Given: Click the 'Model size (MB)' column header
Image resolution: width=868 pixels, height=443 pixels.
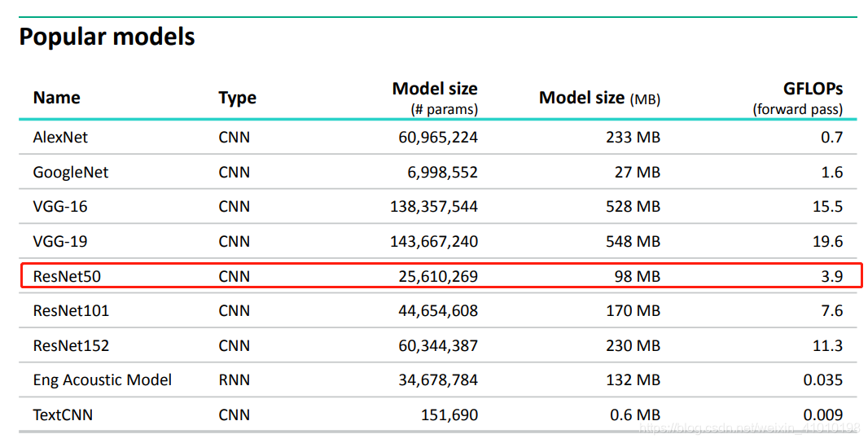Looking at the screenshot, I should (x=599, y=98).
